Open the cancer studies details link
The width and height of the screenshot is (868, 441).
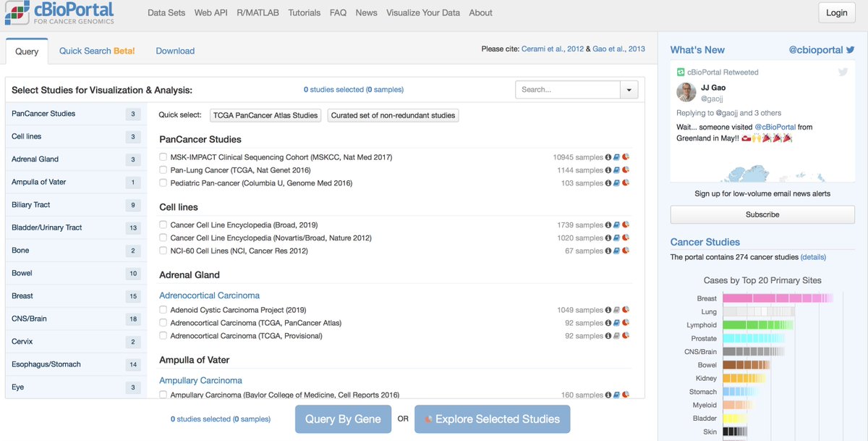point(813,257)
